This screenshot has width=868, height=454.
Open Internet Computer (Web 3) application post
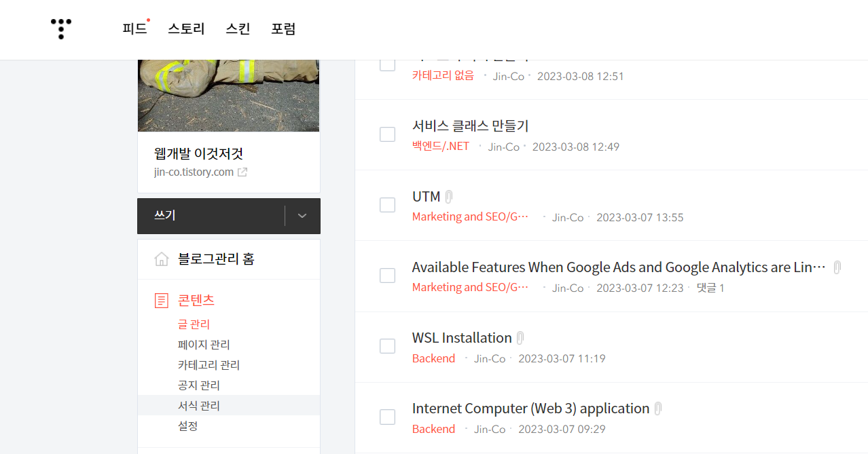pos(530,409)
